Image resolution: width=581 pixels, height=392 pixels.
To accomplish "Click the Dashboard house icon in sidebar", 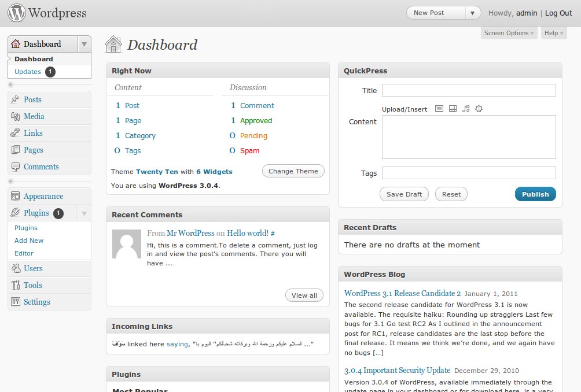I will 16,44.
